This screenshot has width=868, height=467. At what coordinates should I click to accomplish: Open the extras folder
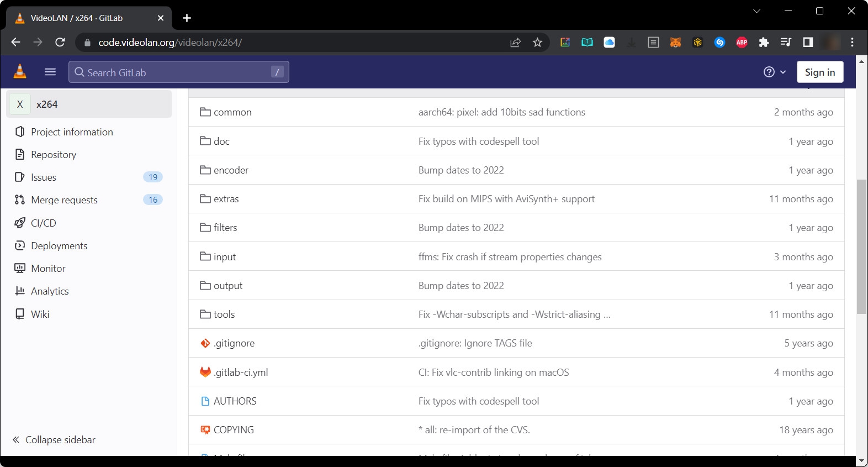[x=226, y=199]
